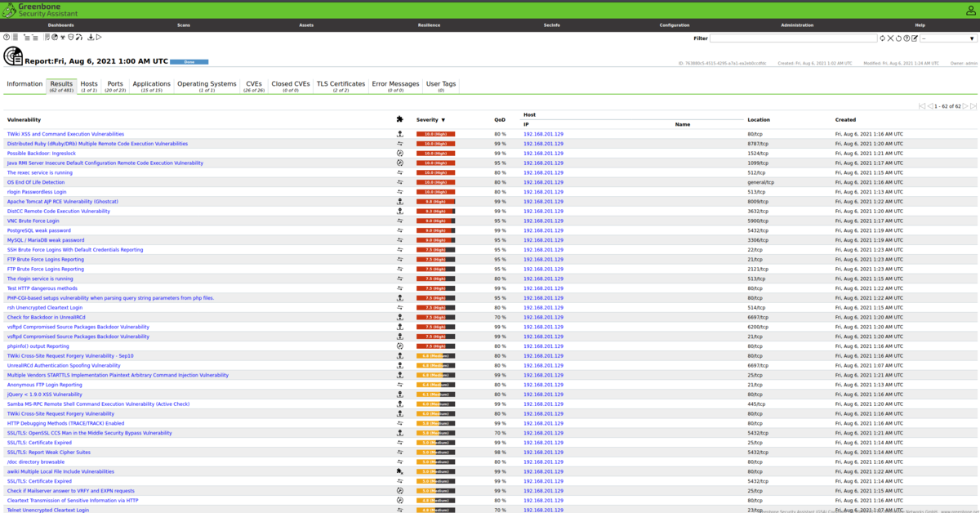Click the trigger alert play icon

99,37
